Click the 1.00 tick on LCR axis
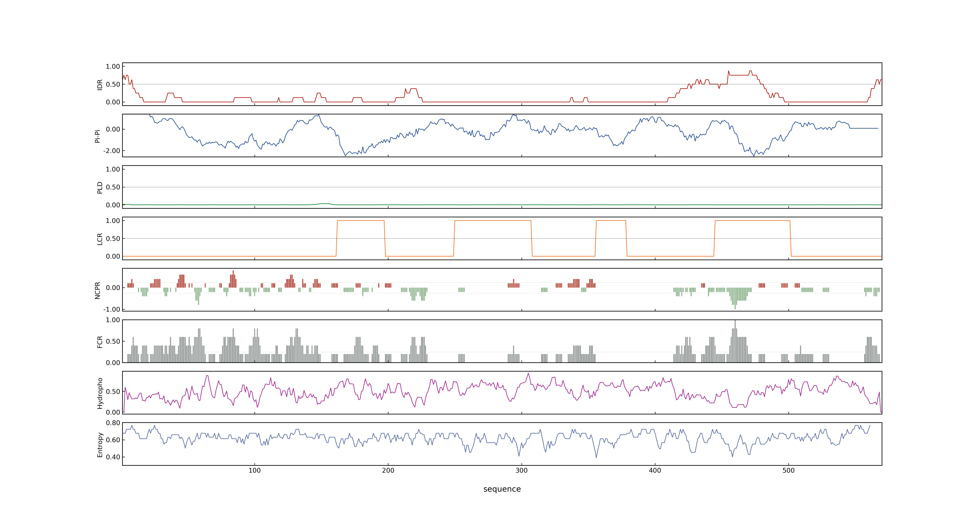This screenshot has width=980, height=523. [113, 221]
